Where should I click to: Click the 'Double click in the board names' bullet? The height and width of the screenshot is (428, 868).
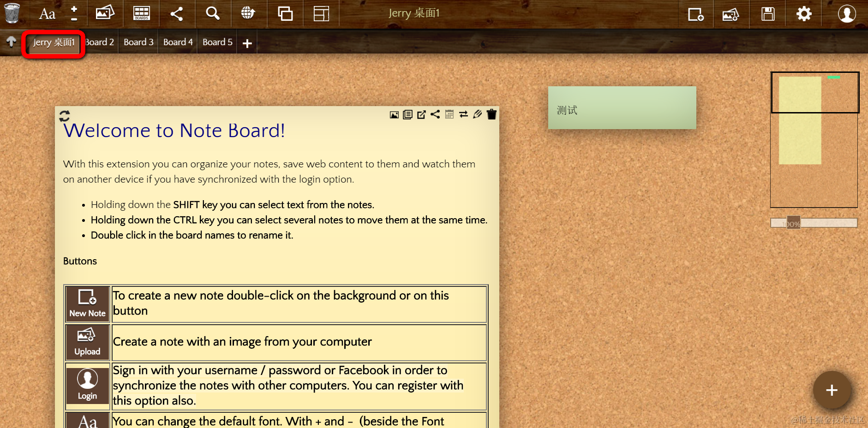coord(192,235)
